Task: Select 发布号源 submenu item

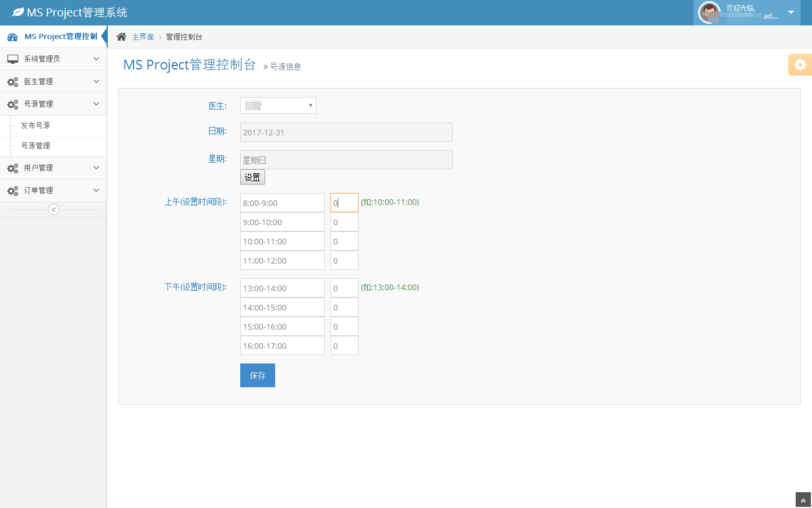Action: [x=36, y=125]
